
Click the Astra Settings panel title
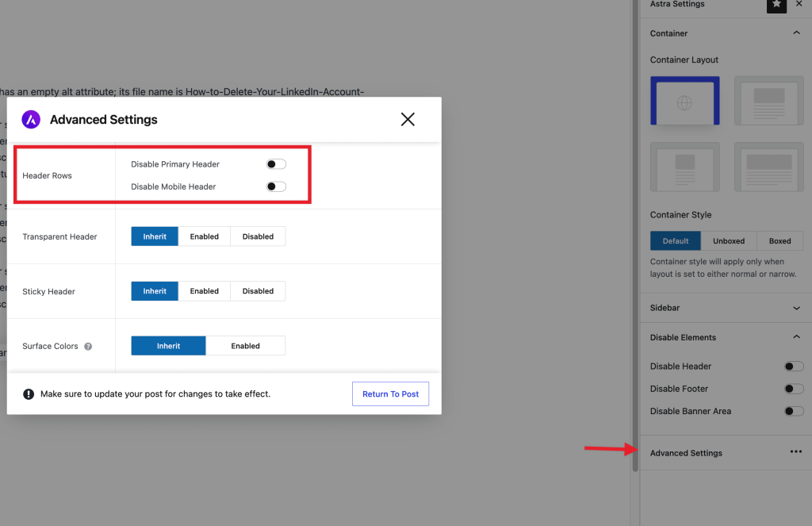tap(677, 4)
